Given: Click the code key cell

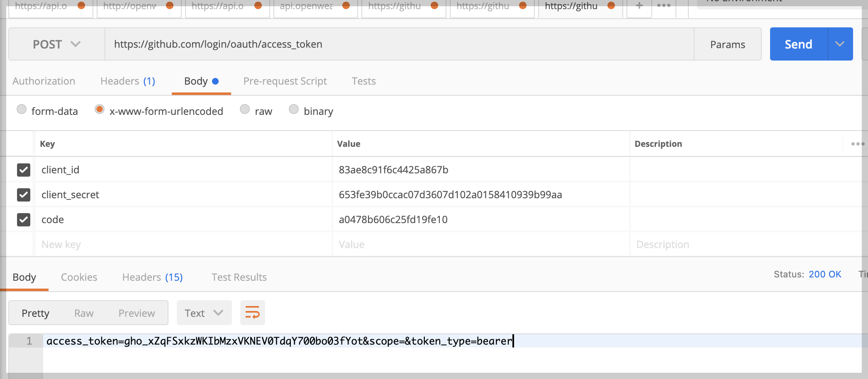Looking at the screenshot, I should tap(183, 219).
